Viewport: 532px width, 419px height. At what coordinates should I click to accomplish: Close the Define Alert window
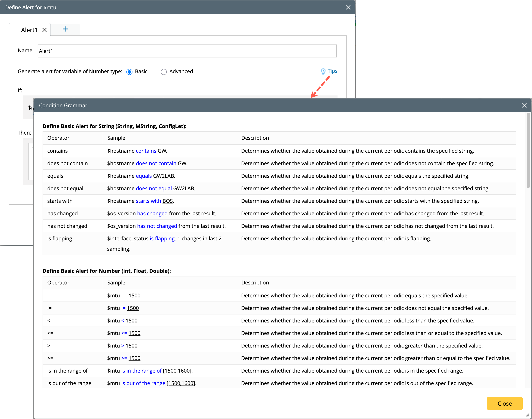point(348,7)
